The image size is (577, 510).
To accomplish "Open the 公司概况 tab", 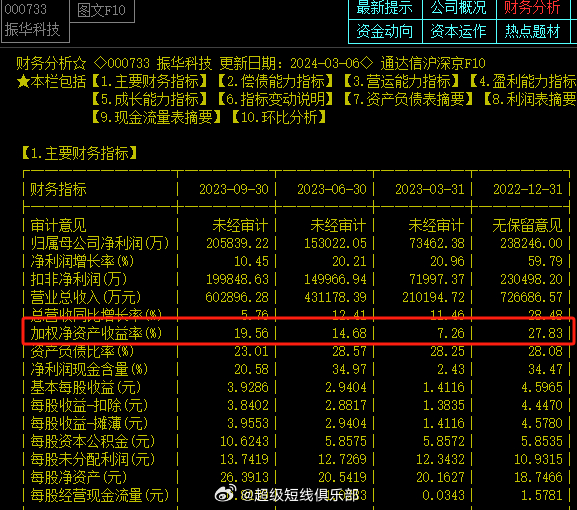I will click(x=459, y=8).
